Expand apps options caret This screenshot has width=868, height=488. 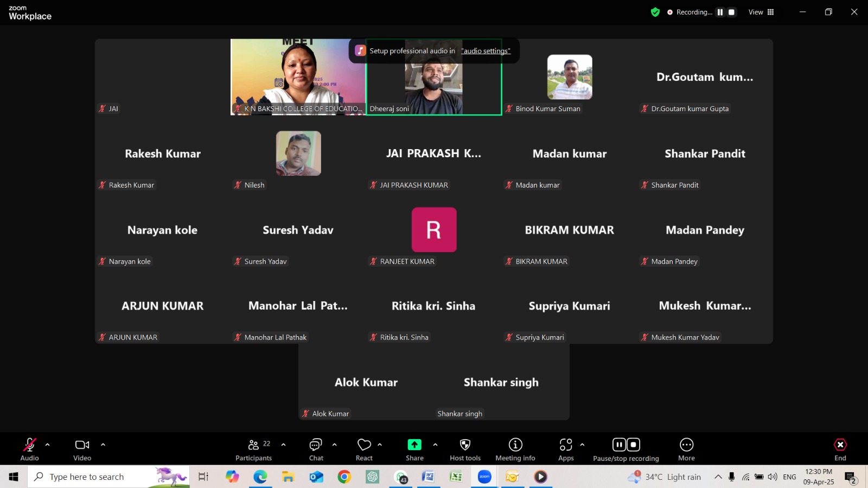click(x=582, y=445)
